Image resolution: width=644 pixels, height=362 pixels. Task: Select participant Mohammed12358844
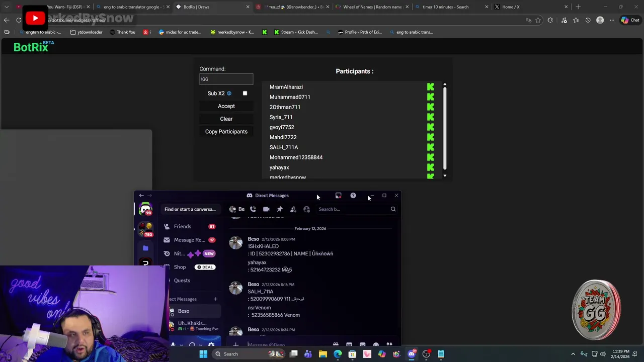(296, 157)
